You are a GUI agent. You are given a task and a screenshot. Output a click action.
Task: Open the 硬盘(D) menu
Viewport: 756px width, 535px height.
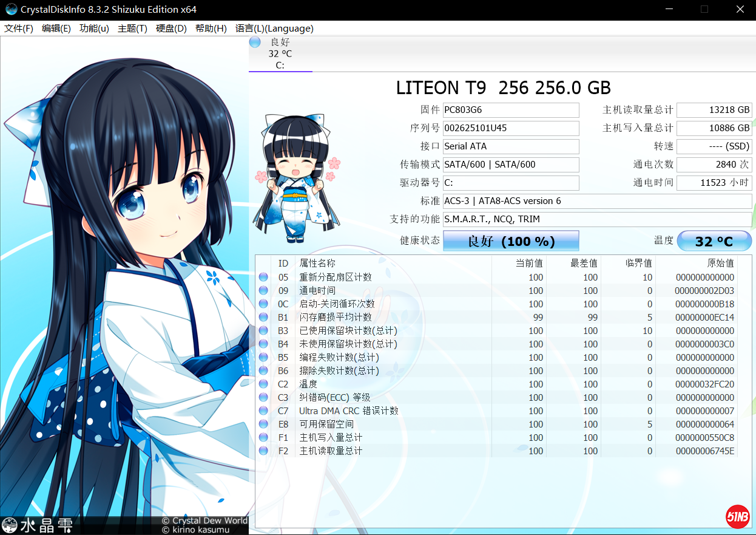(171, 29)
